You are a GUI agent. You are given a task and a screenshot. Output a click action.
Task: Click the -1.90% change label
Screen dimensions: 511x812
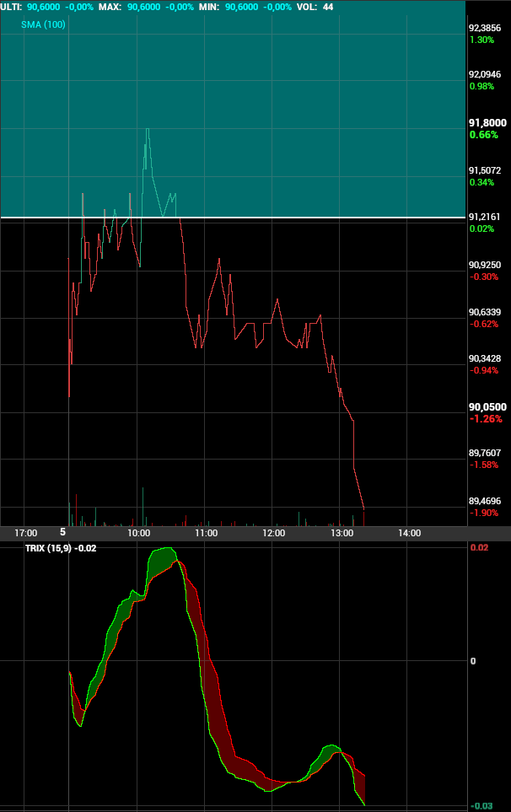(x=484, y=513)
